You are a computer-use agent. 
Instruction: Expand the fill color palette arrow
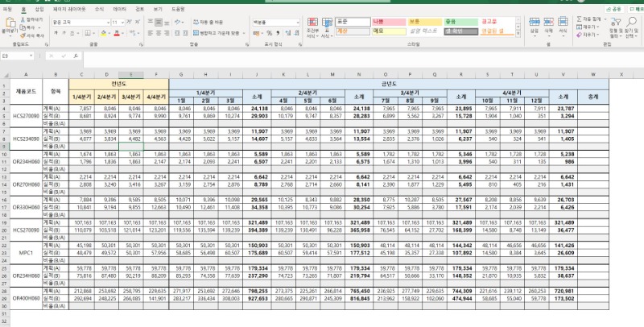pyautogui.click(x=109, y=33)
